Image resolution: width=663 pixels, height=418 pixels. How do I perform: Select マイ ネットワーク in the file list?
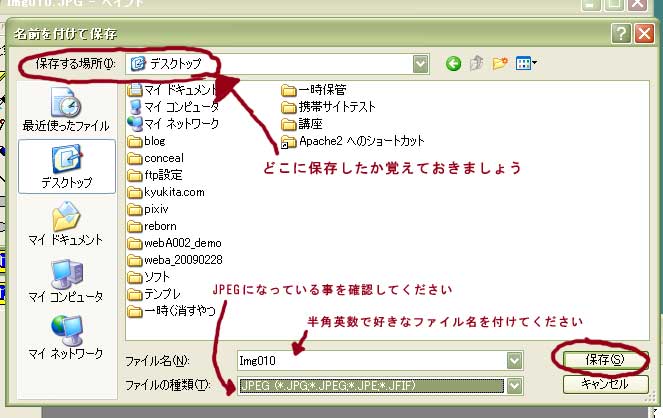(173, 123)
